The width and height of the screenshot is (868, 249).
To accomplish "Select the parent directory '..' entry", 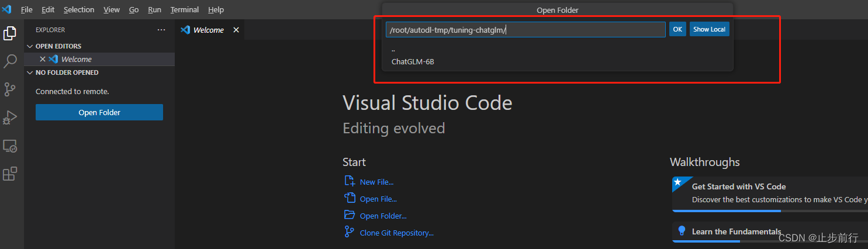I will pos(557,50).
